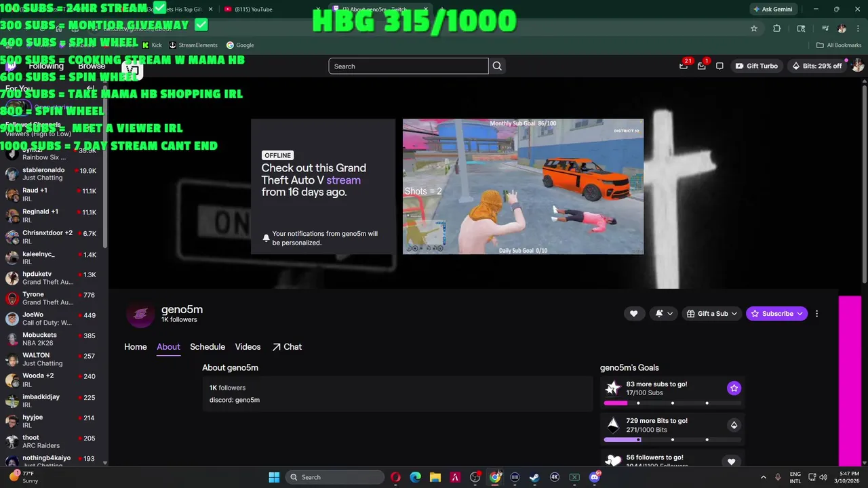868x488 pixels.
Task: Go to the Videos tab
Action: click(x=248, y=346)
